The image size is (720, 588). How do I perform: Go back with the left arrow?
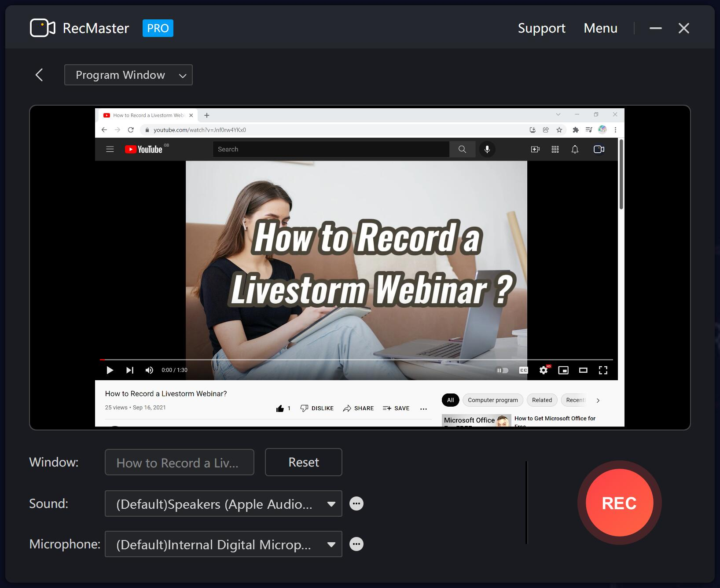click(x=39, y=75)
